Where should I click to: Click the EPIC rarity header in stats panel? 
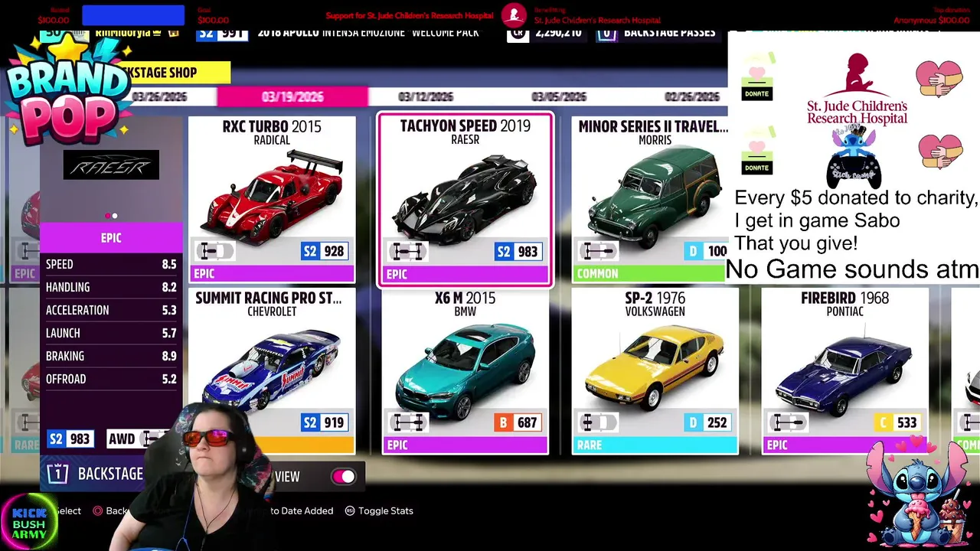(x=111, y=238)
